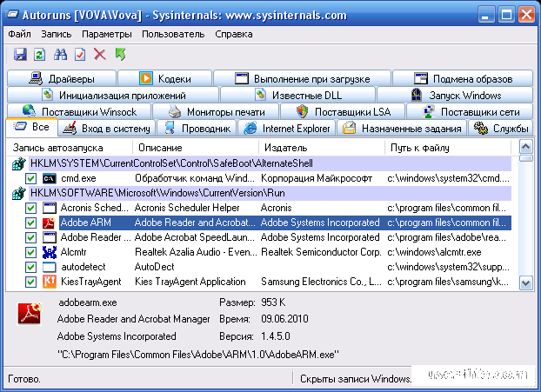Open the Проводник tab
Image resolution: width=541 pixels, height=392 pixels.
(197, 129)
